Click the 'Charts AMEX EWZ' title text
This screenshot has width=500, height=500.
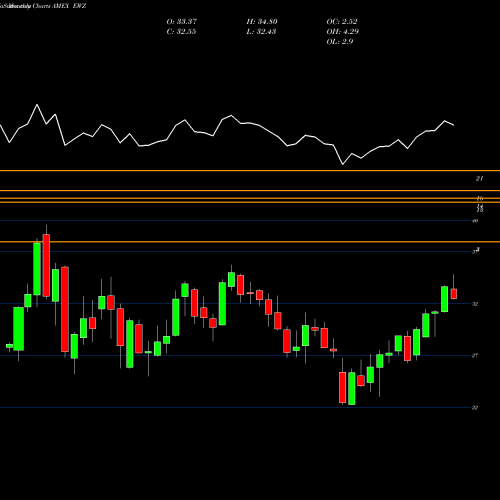click(x=59, y=6)
